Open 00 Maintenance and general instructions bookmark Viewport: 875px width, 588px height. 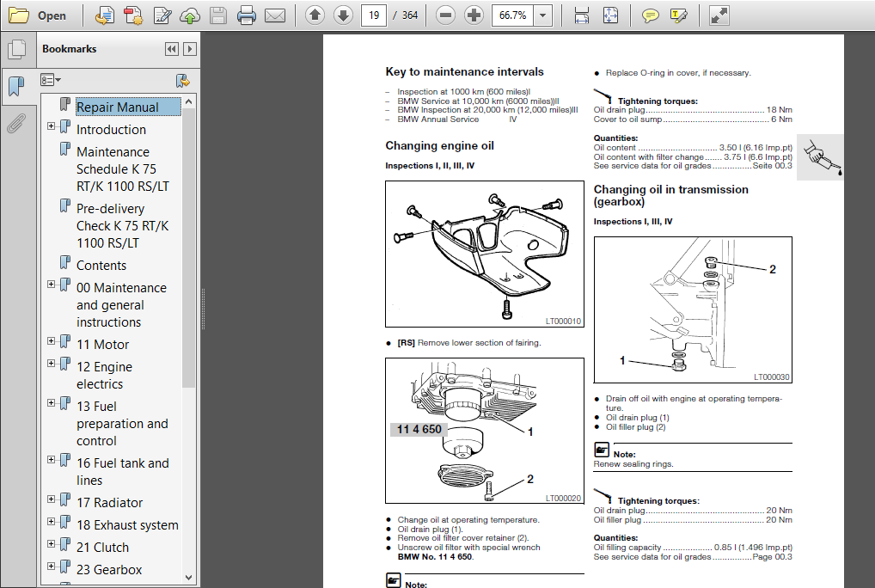click(x=121, y=304)
